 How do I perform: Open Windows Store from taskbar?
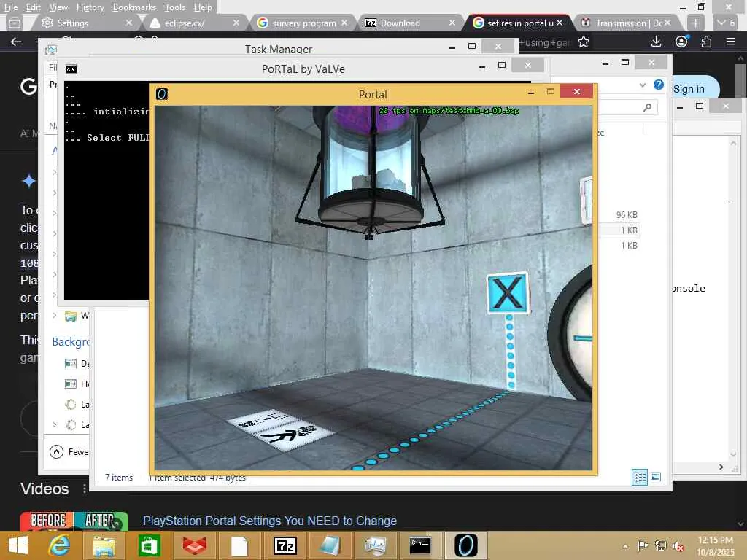coord(149,545)
